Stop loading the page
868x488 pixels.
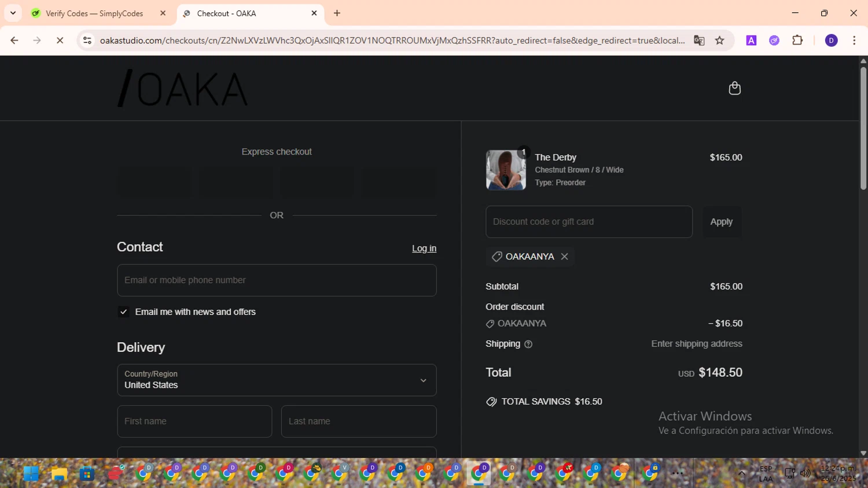(60, 41)
